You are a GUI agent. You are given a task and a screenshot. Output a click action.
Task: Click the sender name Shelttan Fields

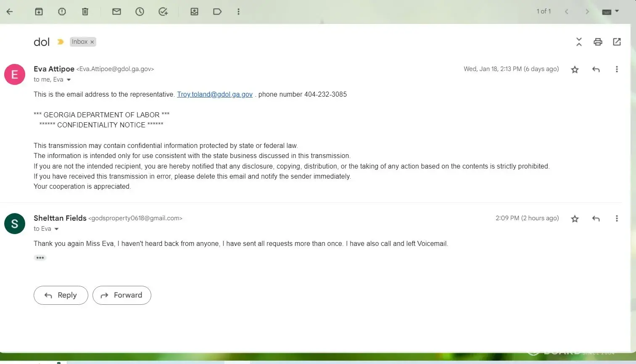point(60,218)
